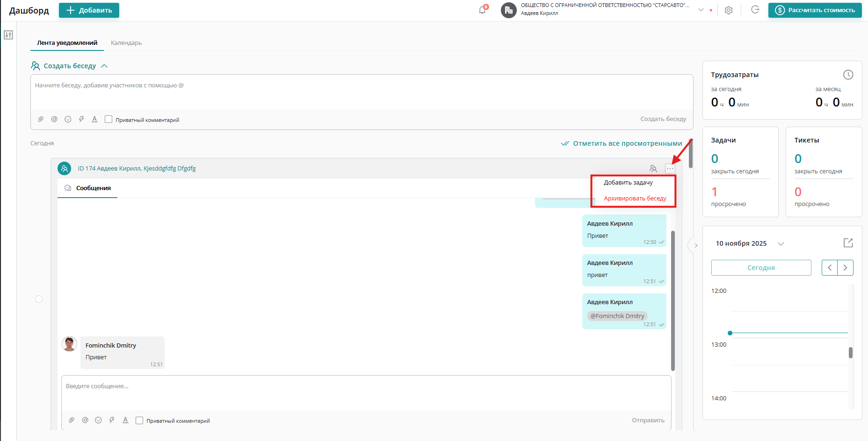Open calendar in new window icon
Viewport: 868px width, 441px height.
click(x=848, y=243)
